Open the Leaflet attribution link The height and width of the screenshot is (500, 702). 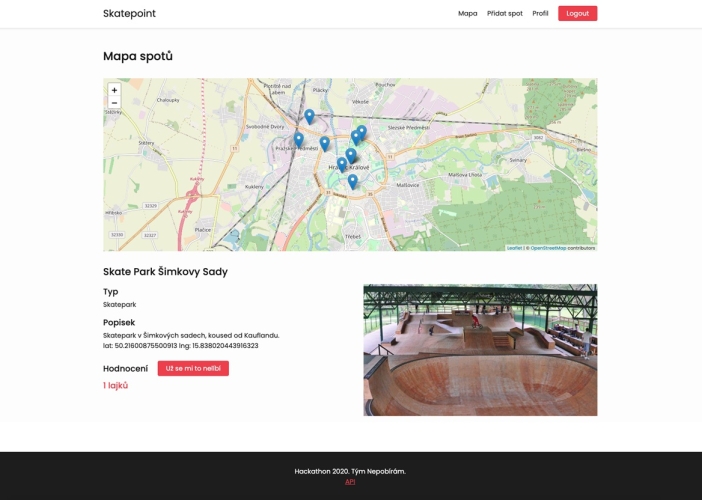pos(514,247)
